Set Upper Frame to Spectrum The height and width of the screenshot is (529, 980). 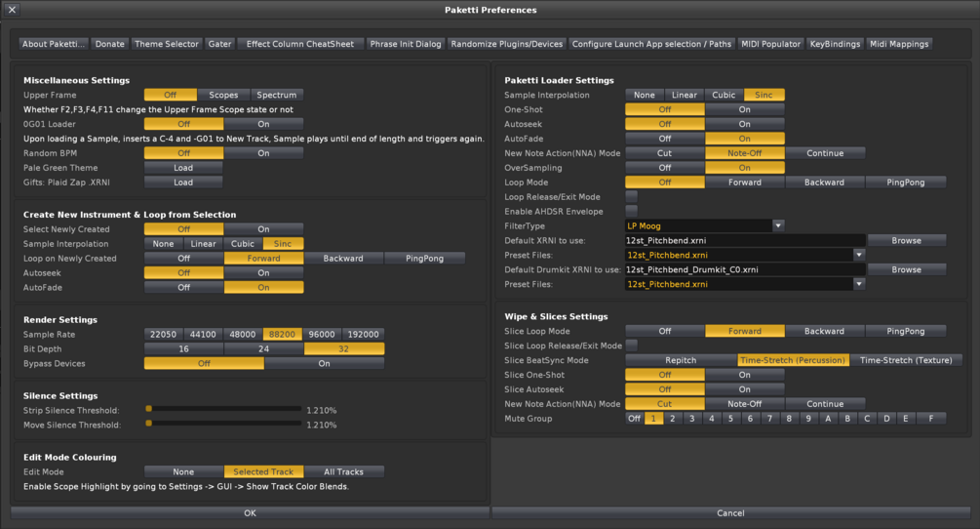[276, 95]
